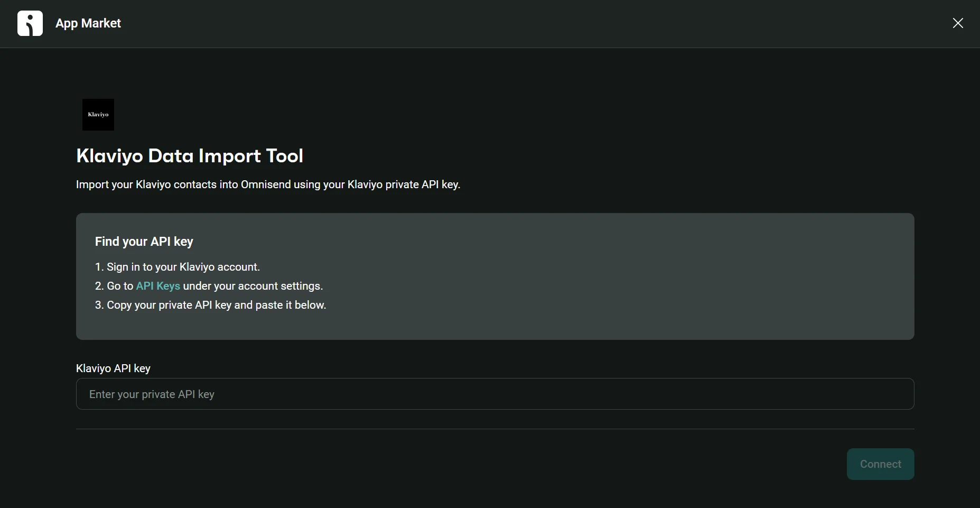980x508 pixels.
Task: Click the Import your Klaviyo contacts description
Action: pos(268,184)
